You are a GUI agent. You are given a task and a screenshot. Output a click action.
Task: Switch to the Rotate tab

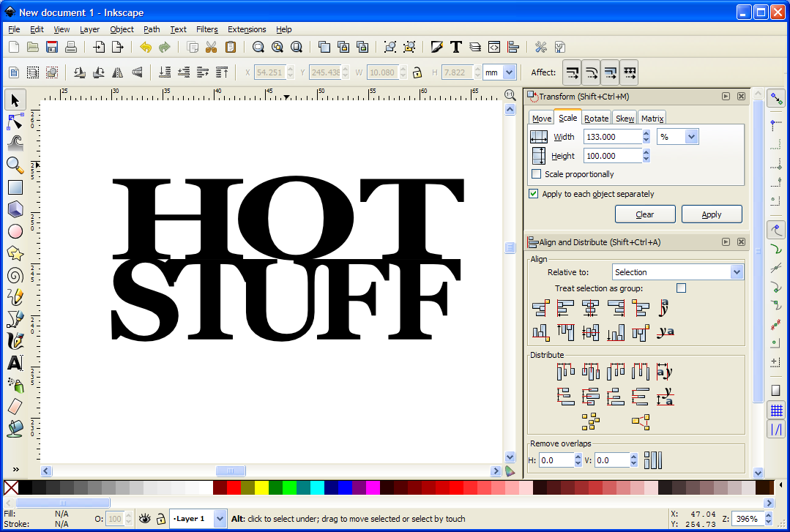click(x=596, y=119)
